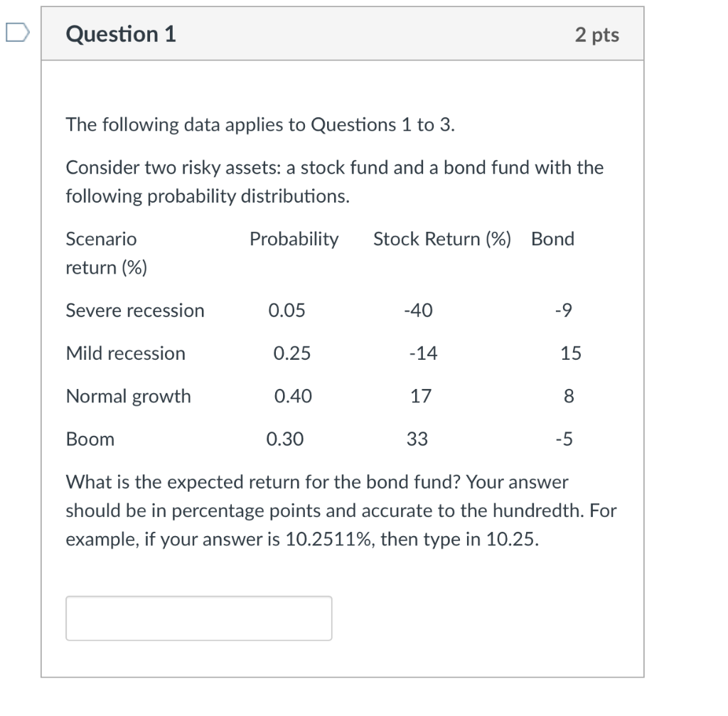Select the bond return value -9
Viewport: 728px width, 716px height.
(565, 310)
